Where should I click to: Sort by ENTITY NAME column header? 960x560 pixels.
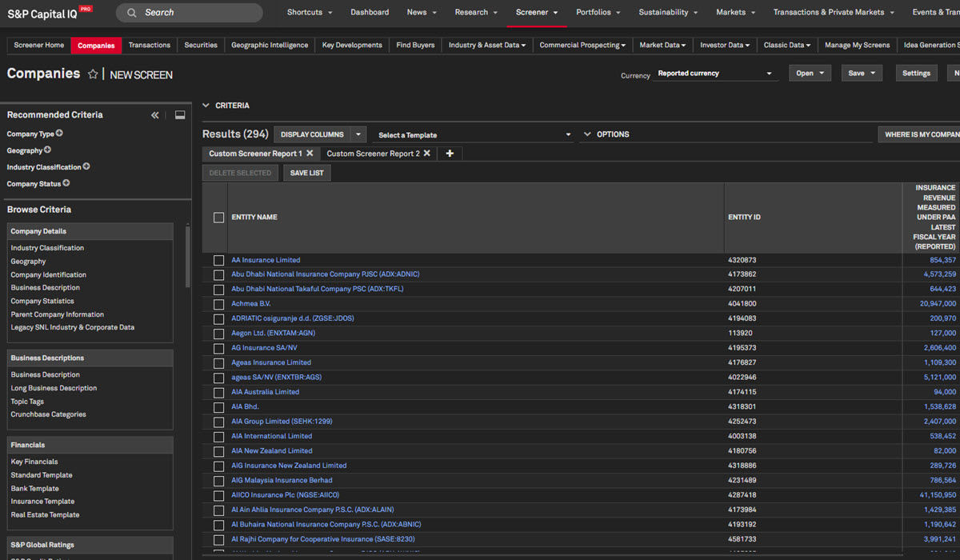(254, 218)
